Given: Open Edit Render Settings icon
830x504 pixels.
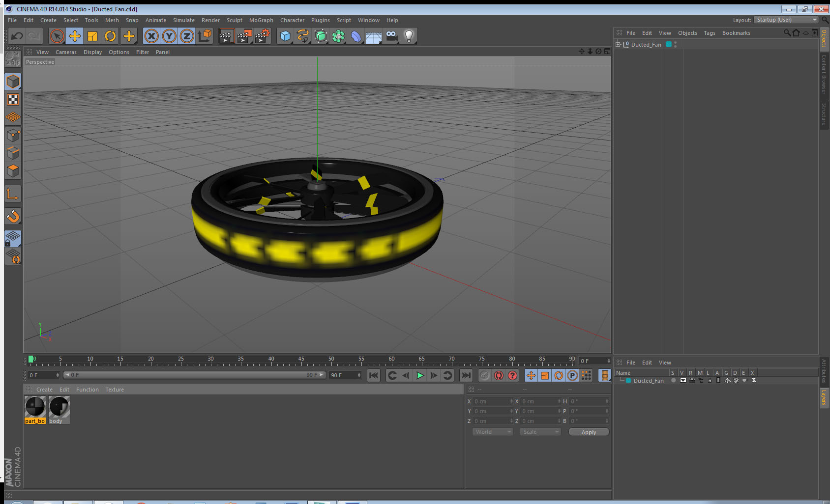Looking at the screenshot, I should pos(263,36).
